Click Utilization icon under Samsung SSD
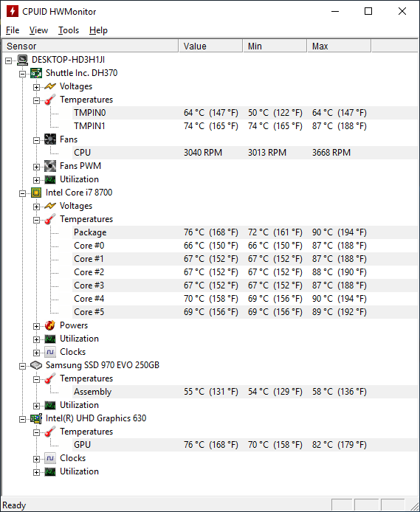The image size is (420, 512). [x=50, y=405]
